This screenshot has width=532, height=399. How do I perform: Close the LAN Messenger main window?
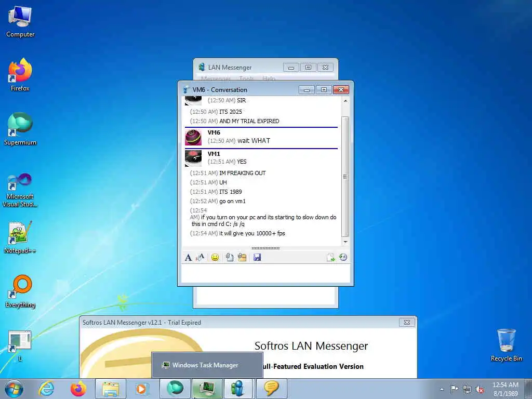click(325, 67)
